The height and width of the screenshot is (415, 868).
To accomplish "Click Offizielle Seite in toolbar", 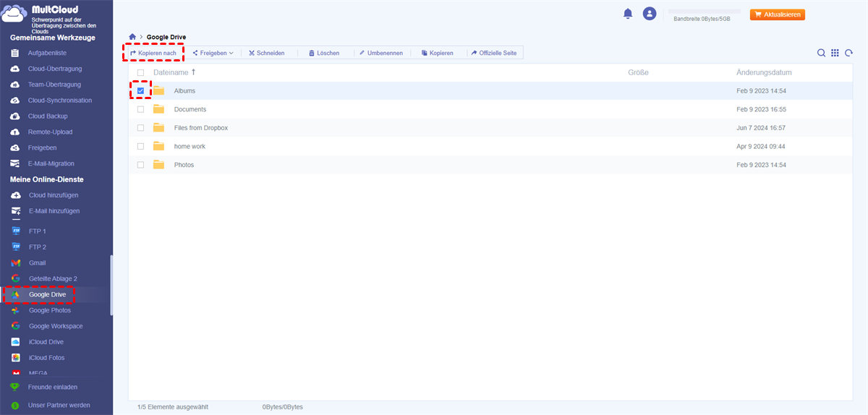I will tap(494, 53).
